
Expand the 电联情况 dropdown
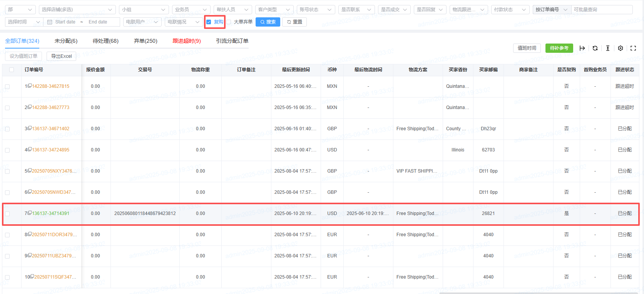[x=183, y=22]
